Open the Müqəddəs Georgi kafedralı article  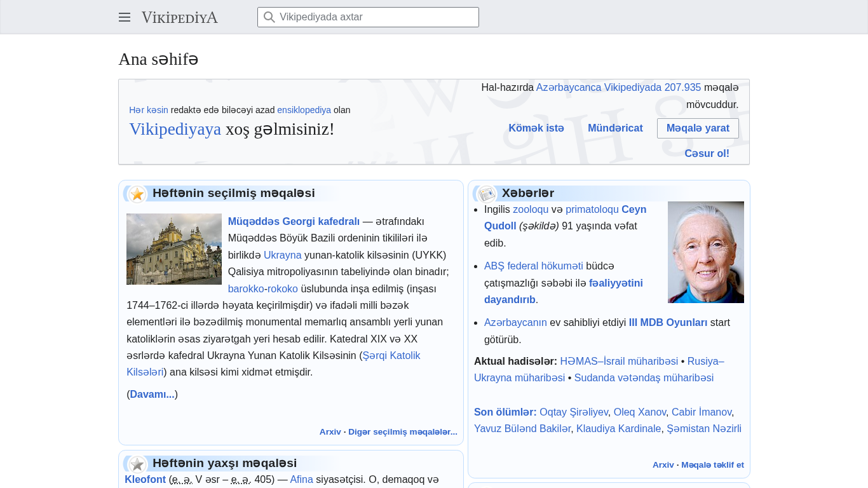click(x=294, y=222)
